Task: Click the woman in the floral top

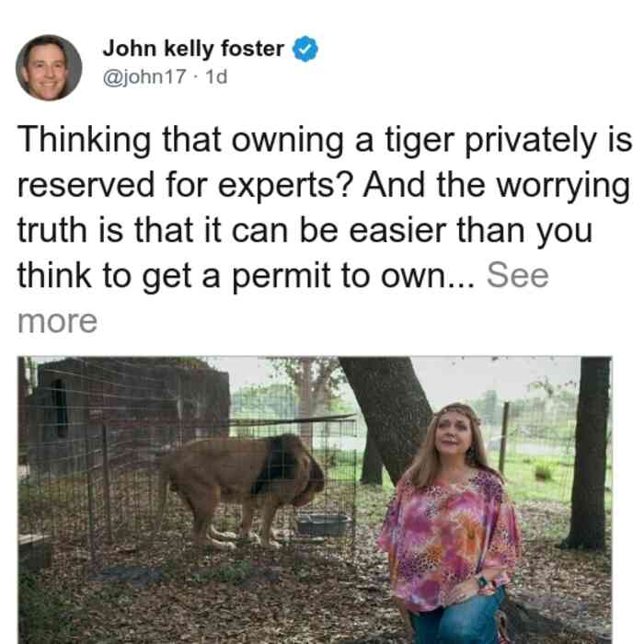Action: click(x=450, y=523)
